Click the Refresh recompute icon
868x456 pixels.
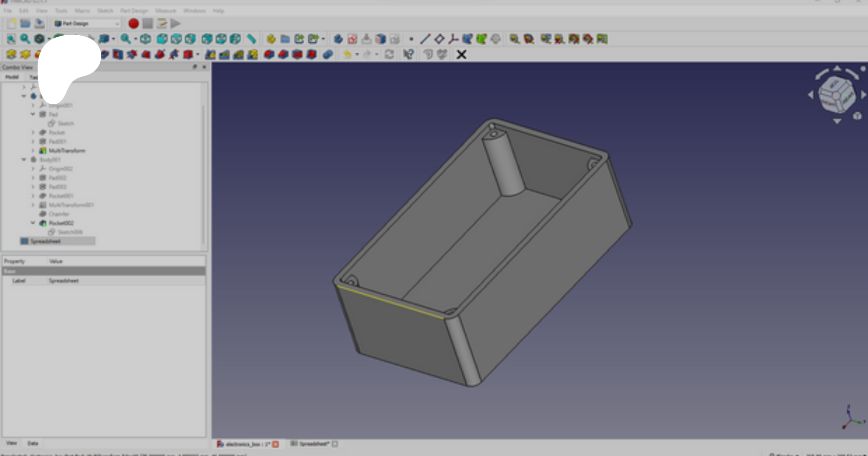coord(389,55)
